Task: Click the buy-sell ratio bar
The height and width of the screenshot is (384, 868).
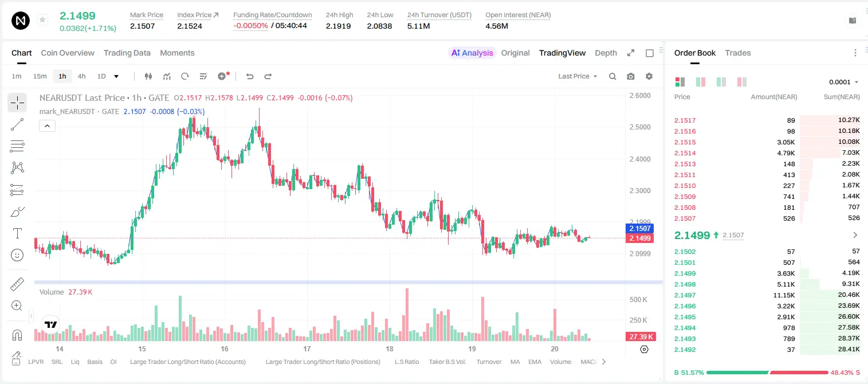Action: point(767,373)
